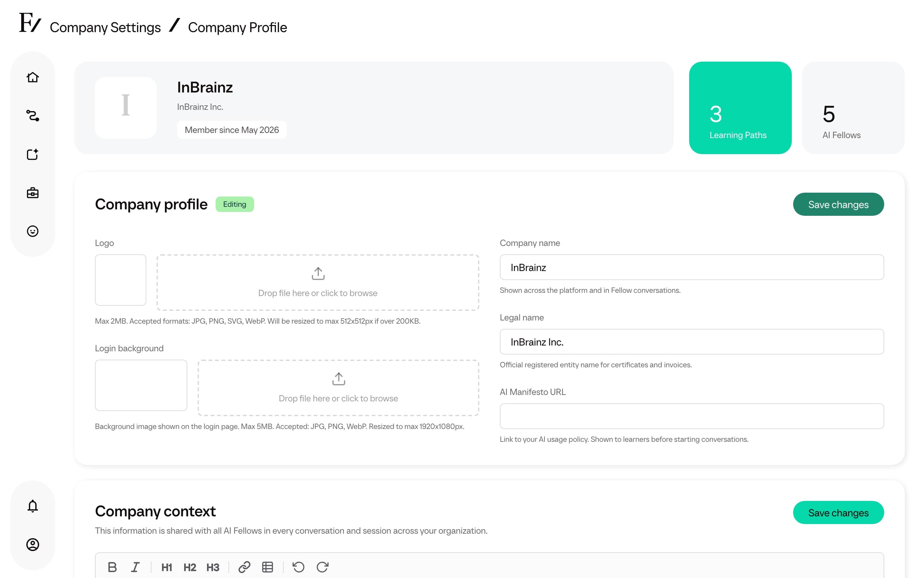Click the 'AI Manifesto URL' label
Viewport: 924px width, 578px height.
[533, 392]
